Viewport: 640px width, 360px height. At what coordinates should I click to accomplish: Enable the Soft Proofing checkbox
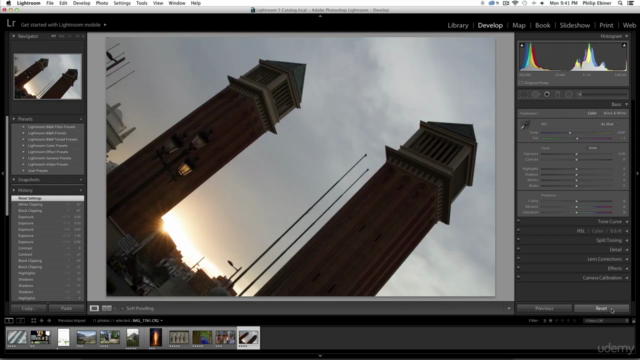122,309
